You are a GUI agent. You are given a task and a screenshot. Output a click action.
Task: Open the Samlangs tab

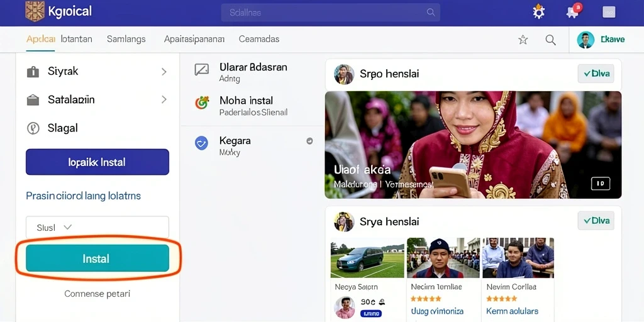pyautogui.click(x=126, y=39)
